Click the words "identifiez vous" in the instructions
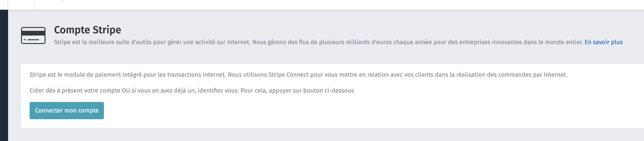 218,91
